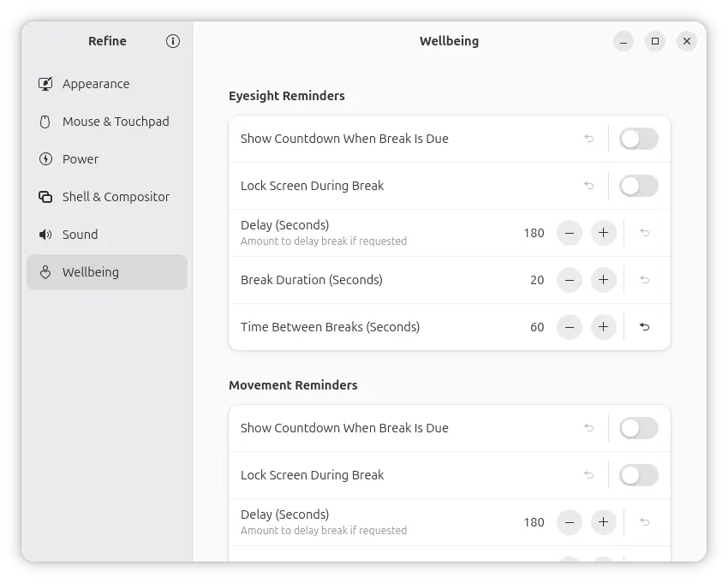This screenshot has width=728, height=583.
Task: Toggle Movement Lock Screen During Break switch
Action: 638,475
